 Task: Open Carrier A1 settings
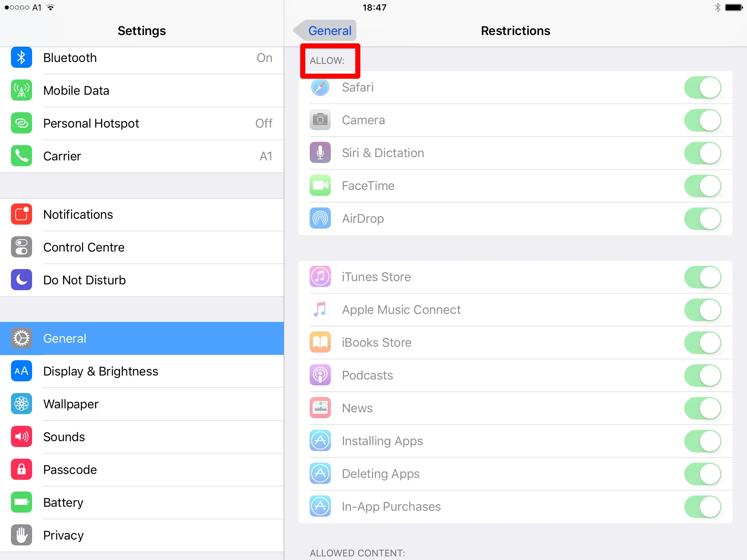tap(146, 156)
